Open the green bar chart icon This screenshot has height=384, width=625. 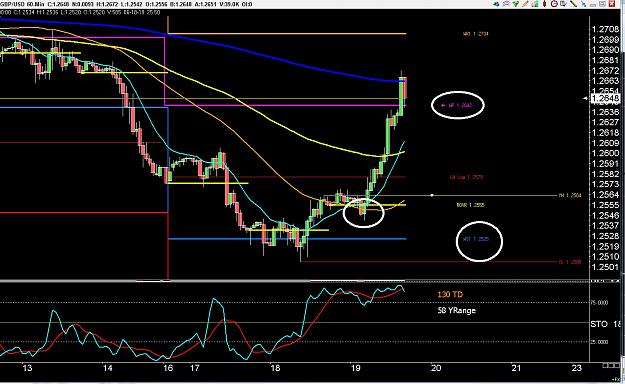[535, 4]
